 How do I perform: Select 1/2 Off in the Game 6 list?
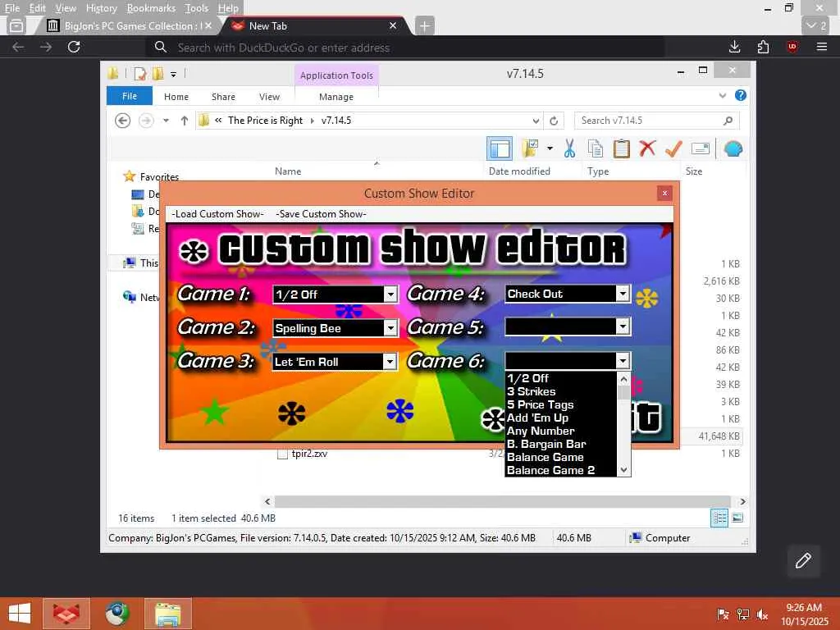point(561,378)
